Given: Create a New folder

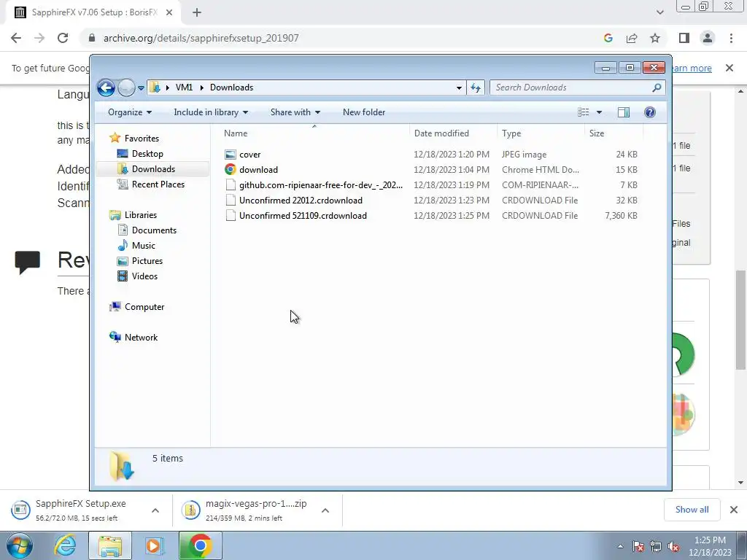Looking at the screenshot, I should coord(364,112).
